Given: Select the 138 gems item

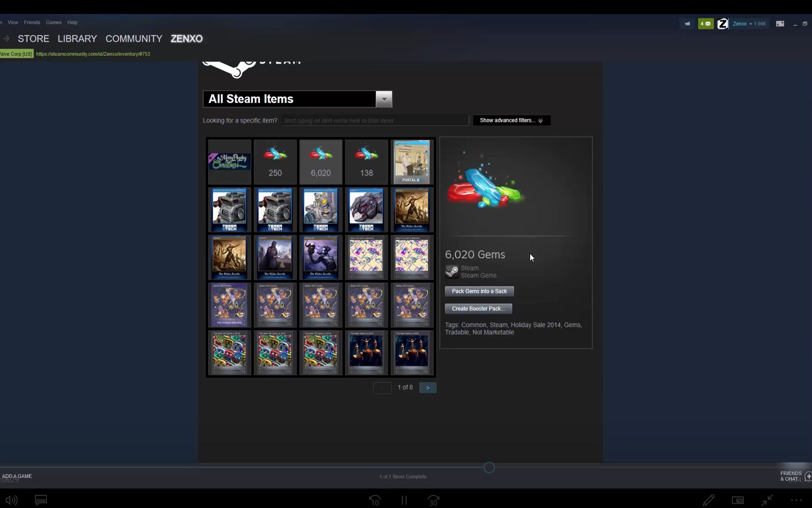Looking at the screenshot, I should (x=366, y=162).
